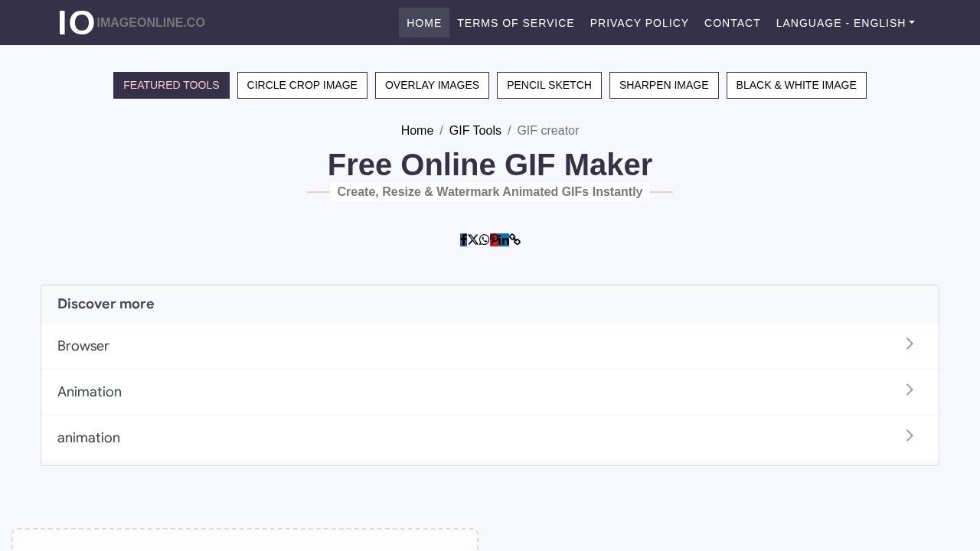Open lowercase animation row chevron

(x=909, y=436)
